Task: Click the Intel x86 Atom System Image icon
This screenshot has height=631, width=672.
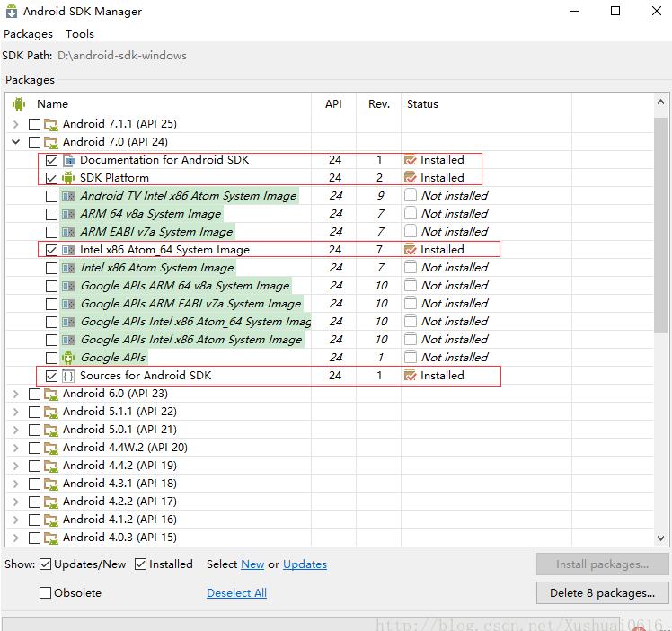Action: [68, 269]
